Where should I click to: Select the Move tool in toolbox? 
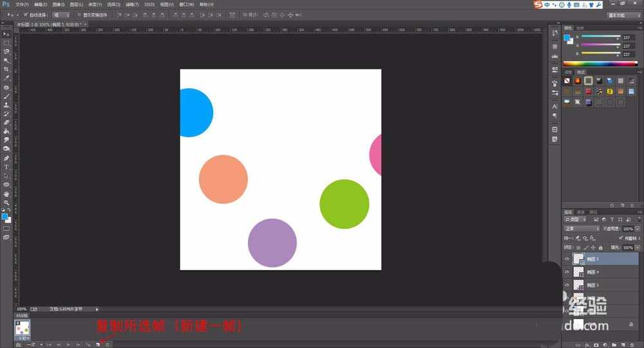tap(6, 33)
